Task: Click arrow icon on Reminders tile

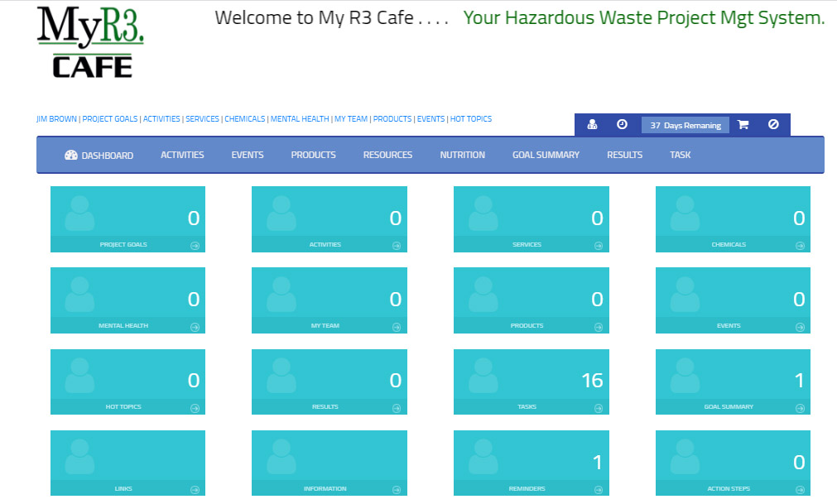Action: tap(599, 489)
